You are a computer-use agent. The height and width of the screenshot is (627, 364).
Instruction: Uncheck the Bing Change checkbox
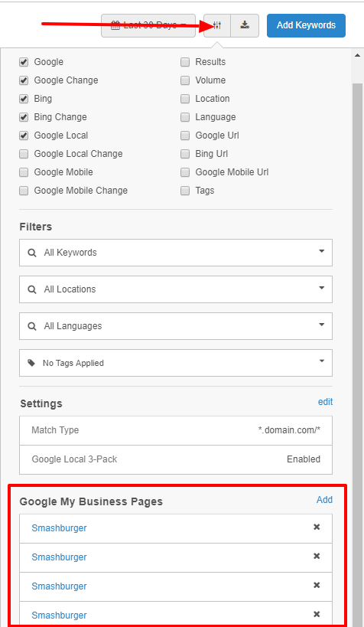point(24,117)
